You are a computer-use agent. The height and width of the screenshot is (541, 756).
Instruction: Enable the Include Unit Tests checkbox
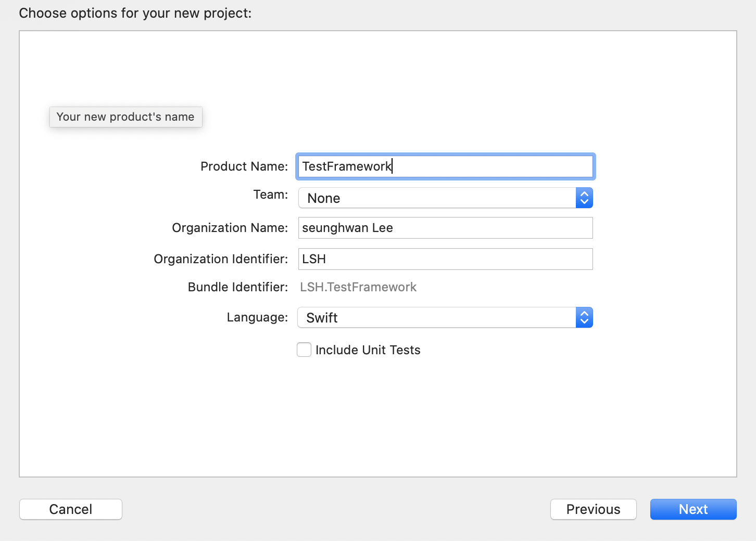pyautogui.click(x=304, y=350)
